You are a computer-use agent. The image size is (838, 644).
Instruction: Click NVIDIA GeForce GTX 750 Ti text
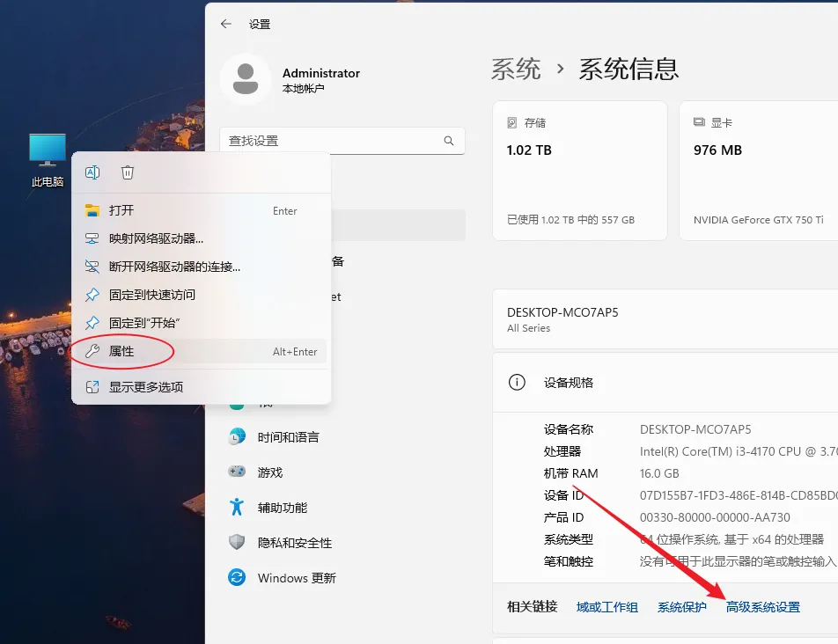click(759, 220)
